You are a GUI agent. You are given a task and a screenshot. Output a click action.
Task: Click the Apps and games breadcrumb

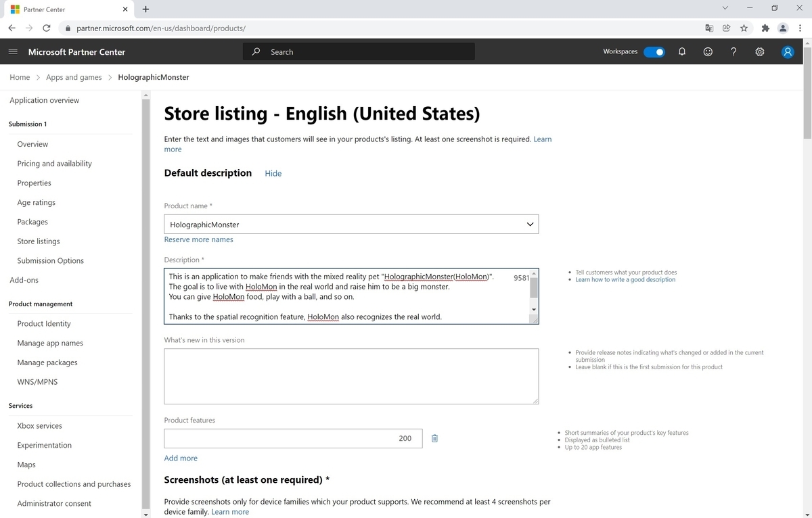coord(74,77)
